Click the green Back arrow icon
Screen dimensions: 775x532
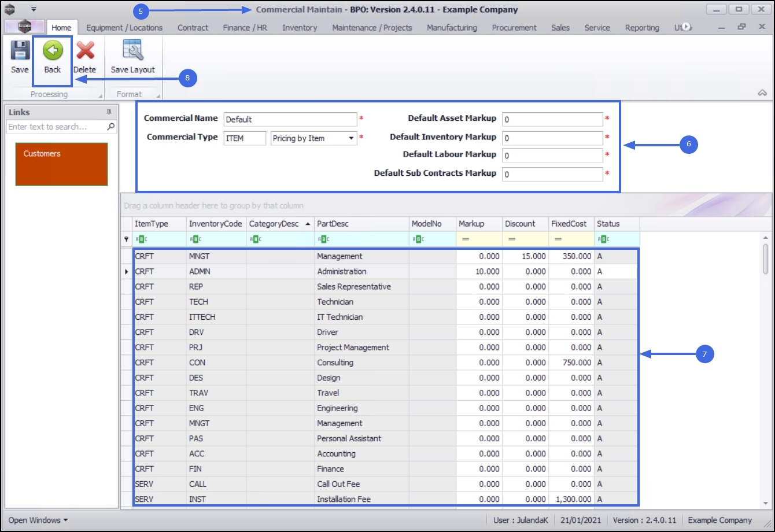[53, 51]
